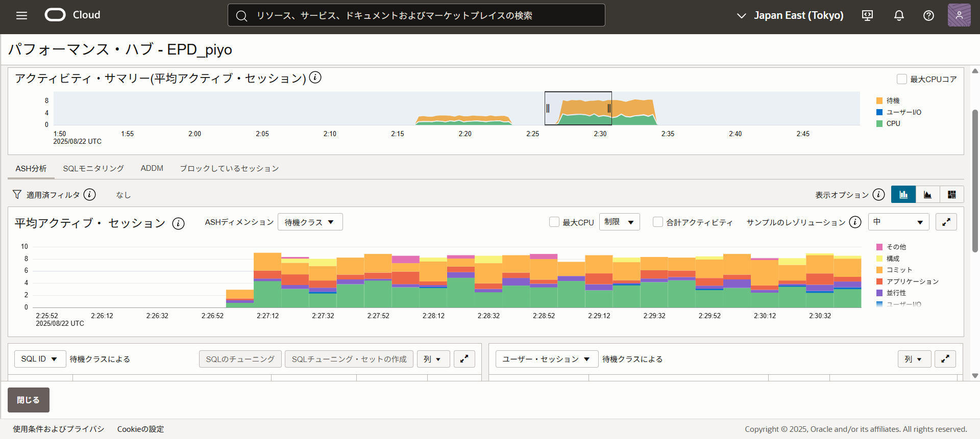980x439 pixels.
Task: Click the filter funnel icon
Action: pos(17,194)
